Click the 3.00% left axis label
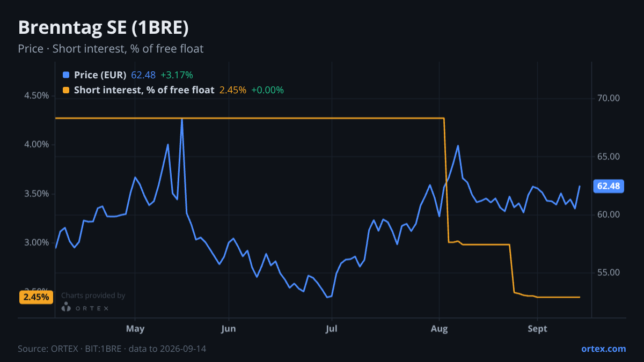Viewport: 644px width, 362px height. [36, 242]
